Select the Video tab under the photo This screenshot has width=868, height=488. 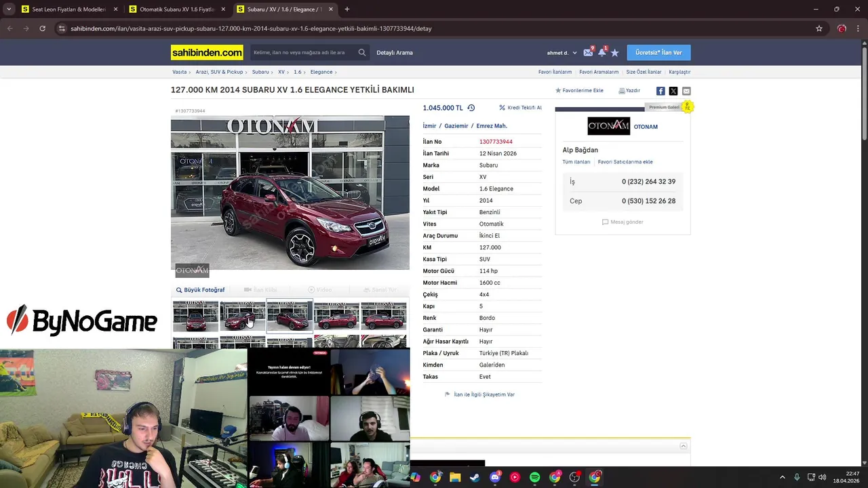[x=320, y=290]
